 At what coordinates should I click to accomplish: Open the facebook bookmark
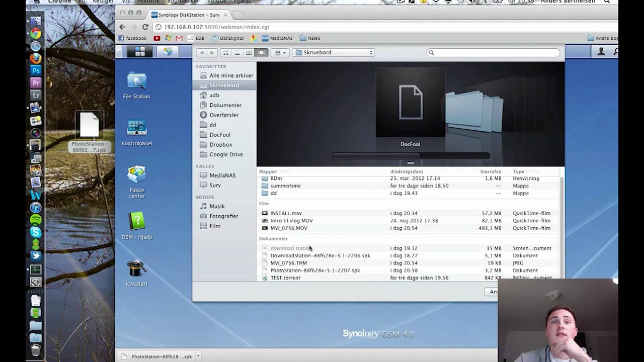pos(132,38)
